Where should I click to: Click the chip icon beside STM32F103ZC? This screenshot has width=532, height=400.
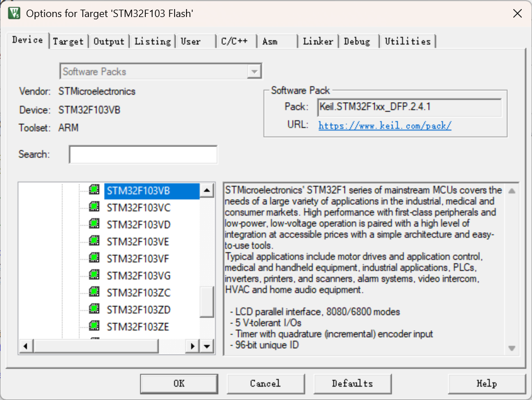tap(94, 292)
